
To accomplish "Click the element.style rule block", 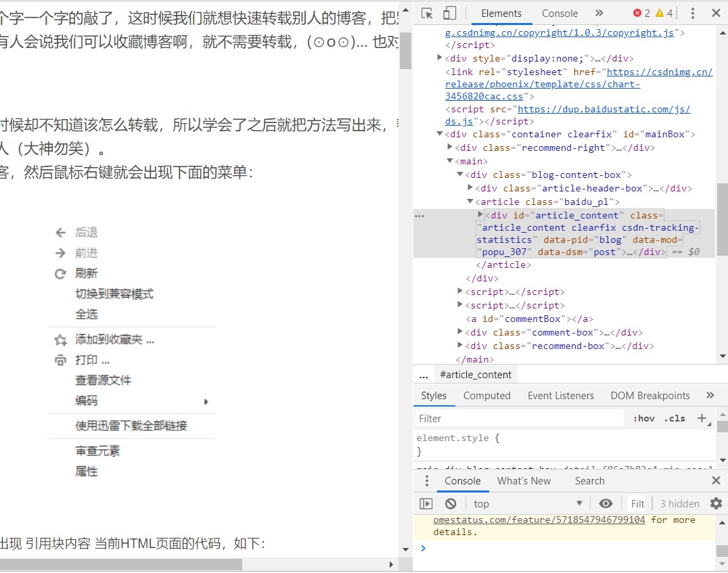I will click(564, 444).
